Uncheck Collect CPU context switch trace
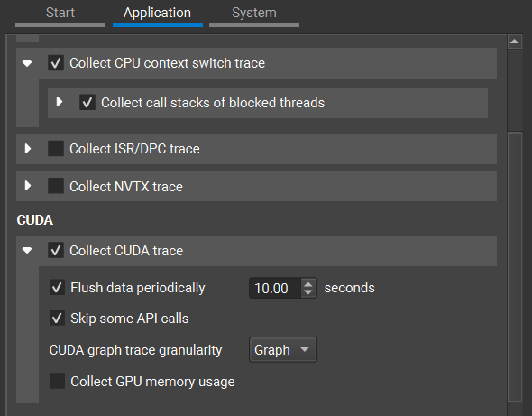 (56, 63)
